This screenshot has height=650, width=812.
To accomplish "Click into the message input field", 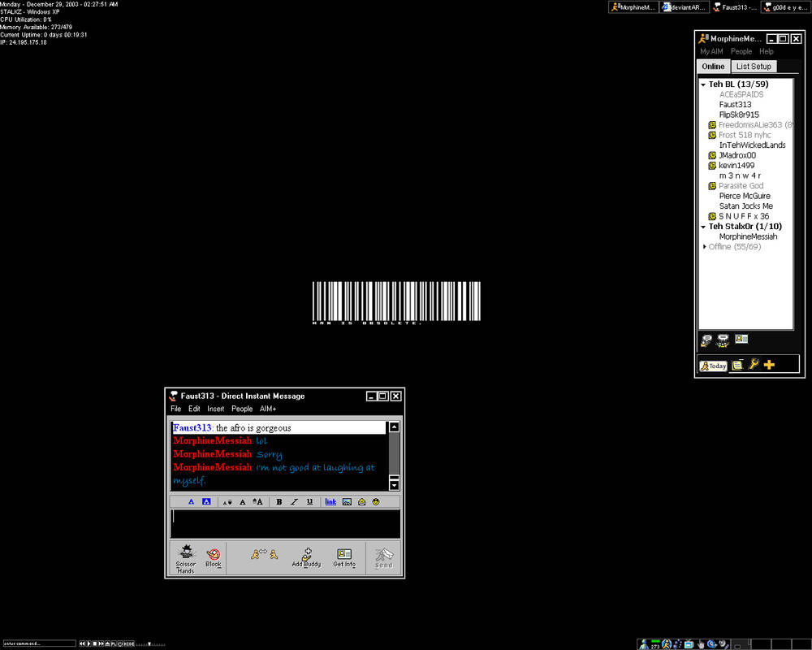I will tap(285, 523).
